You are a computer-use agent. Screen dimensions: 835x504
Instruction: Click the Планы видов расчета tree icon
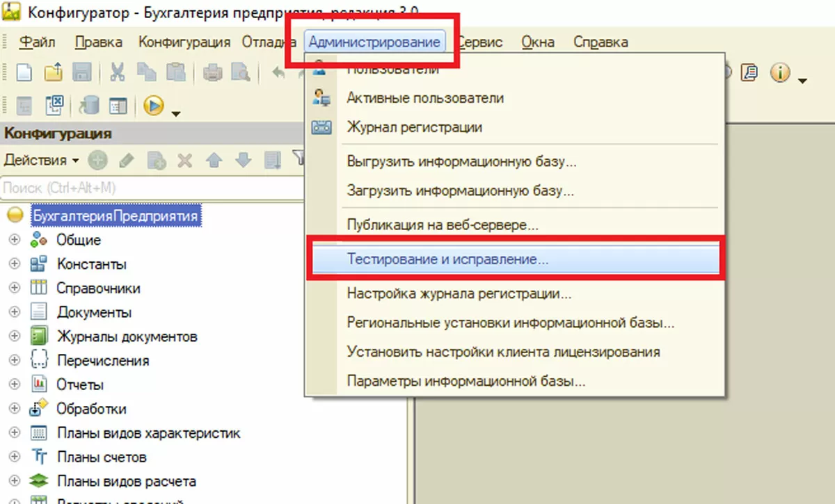pyautogui.click(x=38, y=481)
